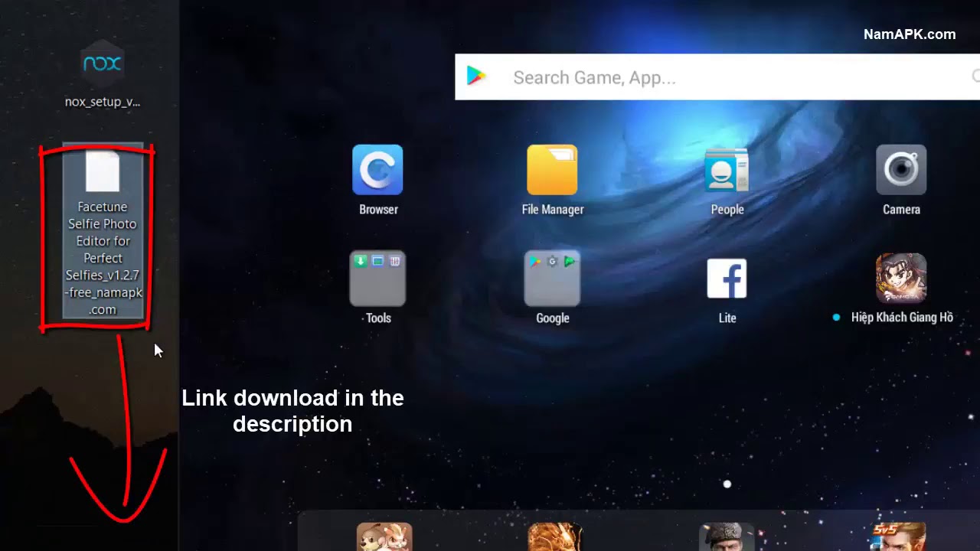The image size is (980, 551).
Task: Launch the File Manager app
Action: (x=552, y=170)
